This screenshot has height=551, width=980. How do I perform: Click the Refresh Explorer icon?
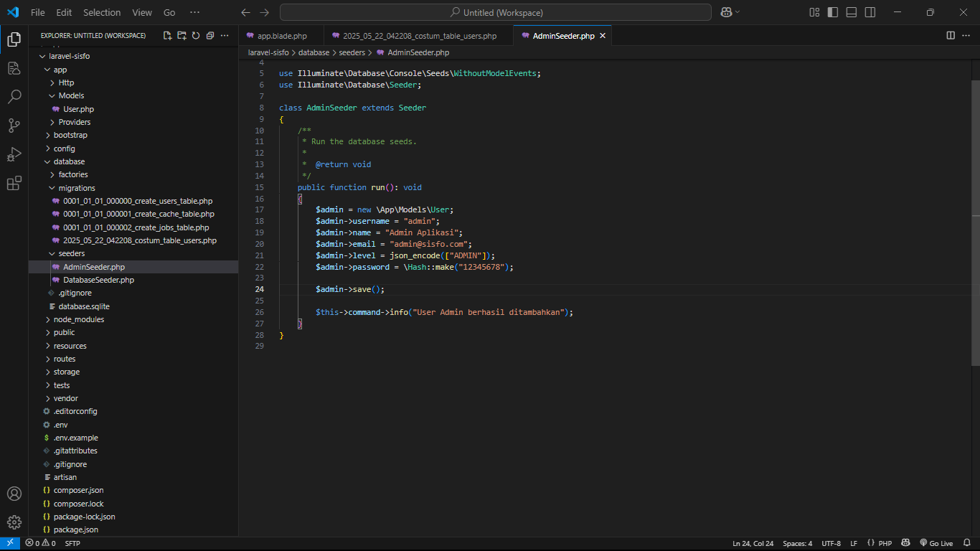pyautogui.click(x=195, y=35)
